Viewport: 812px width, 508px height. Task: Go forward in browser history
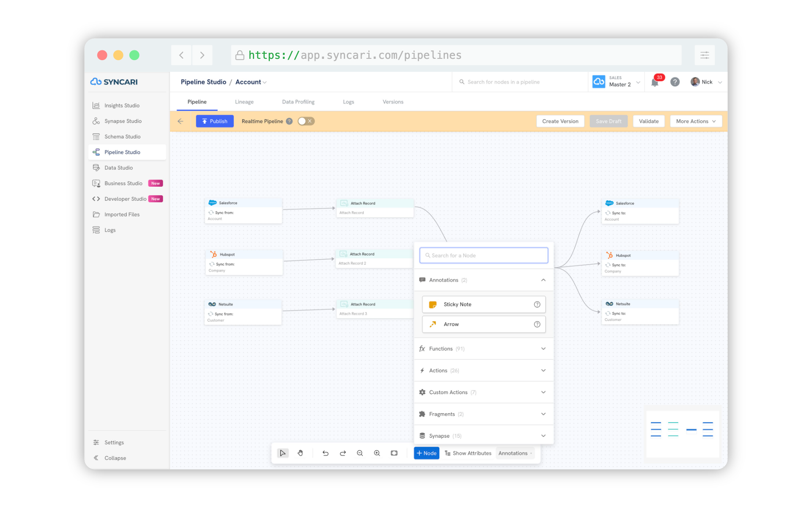(202, 55)
